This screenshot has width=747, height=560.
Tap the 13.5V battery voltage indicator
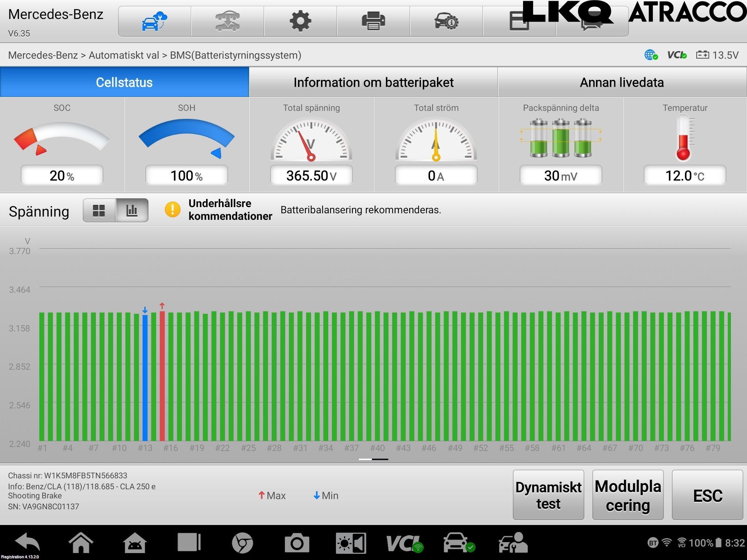(x=717, y=55)
